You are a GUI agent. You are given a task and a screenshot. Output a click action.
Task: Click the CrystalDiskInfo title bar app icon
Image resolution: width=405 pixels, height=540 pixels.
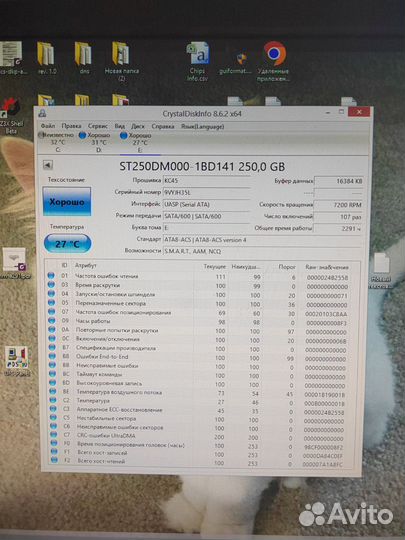[x=42, y=113]
